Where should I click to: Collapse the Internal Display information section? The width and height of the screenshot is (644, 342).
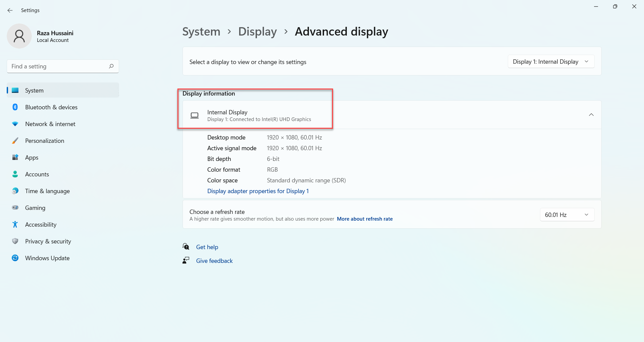(591, 115)
